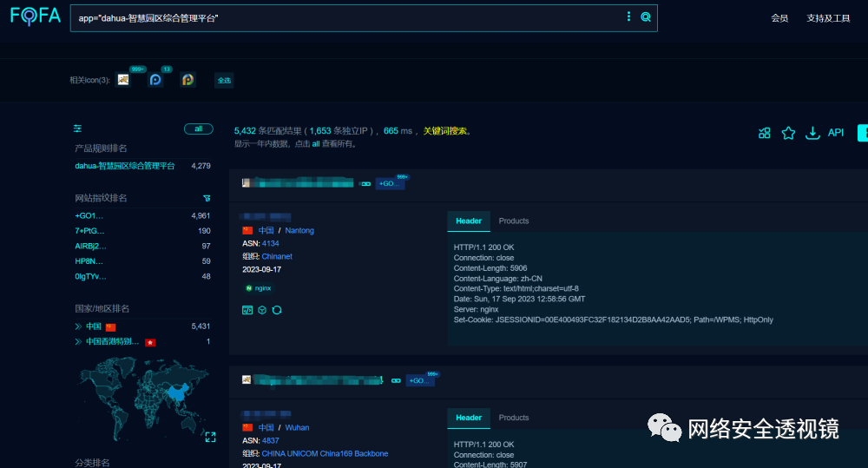Click the 关键词搜索 link
Viewport: 868px width, 468px height.
tap(444, 131)
